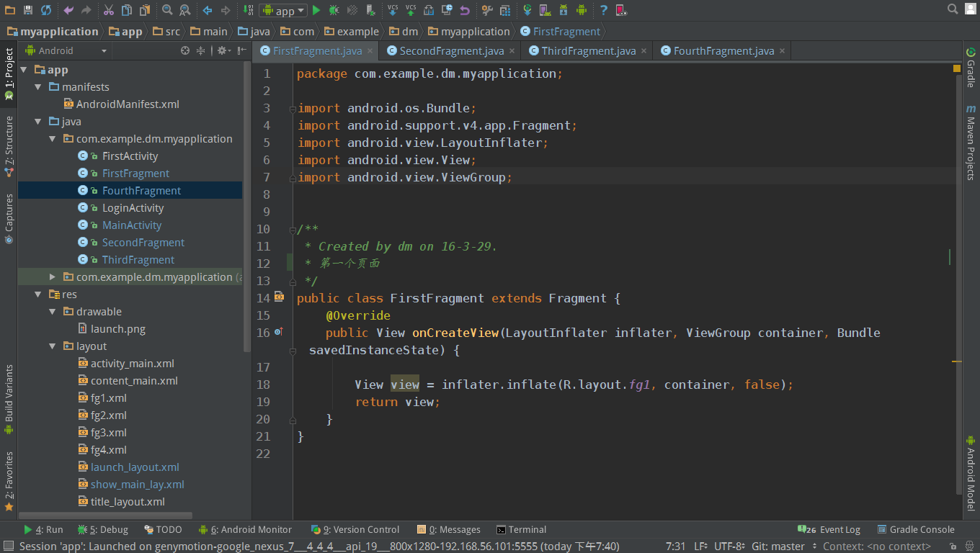The width and height of the screenshot is (980, 553).
Task: Open the Android project view dropdown
Action: click(x=66, y=50)
